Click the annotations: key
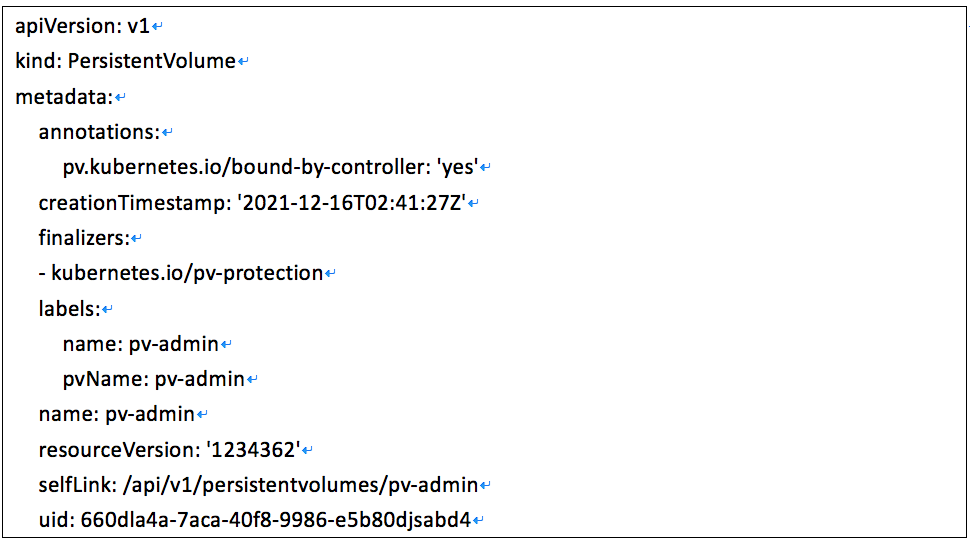This screenshot has width=970, height=540. click(99, 132)
